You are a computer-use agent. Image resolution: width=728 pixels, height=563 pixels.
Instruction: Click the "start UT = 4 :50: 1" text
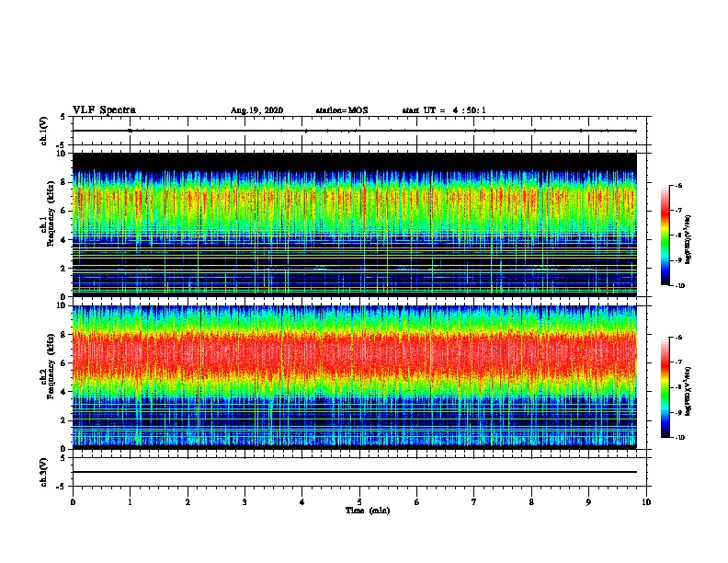[444, 110]
